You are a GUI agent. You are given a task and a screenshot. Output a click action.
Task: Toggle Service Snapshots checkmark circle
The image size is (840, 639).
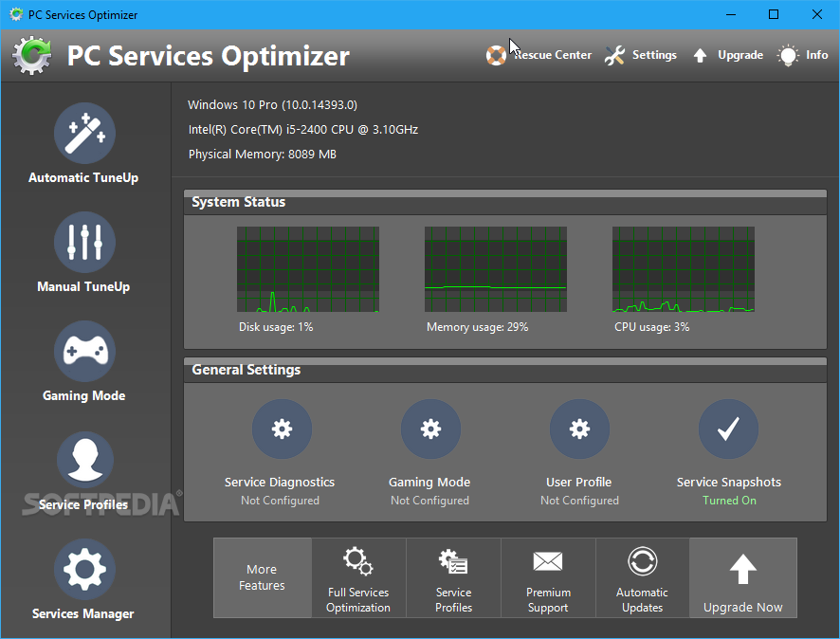(728, 429)
